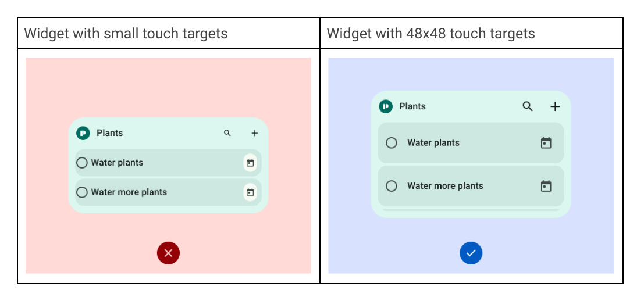Click the red X incorrect badge
This screenshot has width=644, height=308.
pos(168,253)
